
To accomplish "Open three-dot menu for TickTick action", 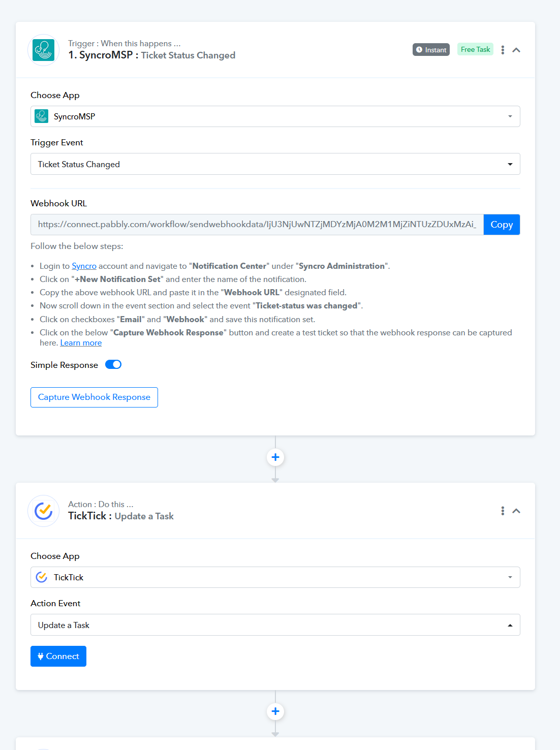I will pyautogui.click(x=503, y=511).
